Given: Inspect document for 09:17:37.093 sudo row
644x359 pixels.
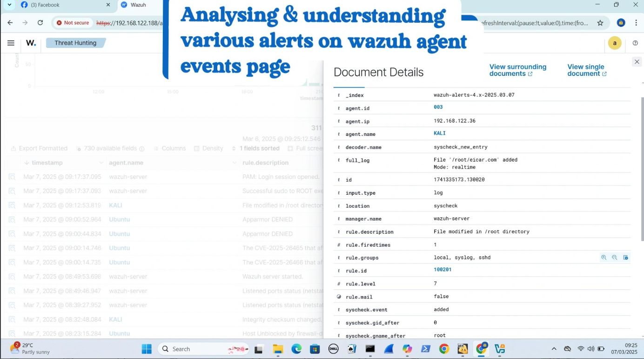Looking at the screenshot, I should point(12,191).
